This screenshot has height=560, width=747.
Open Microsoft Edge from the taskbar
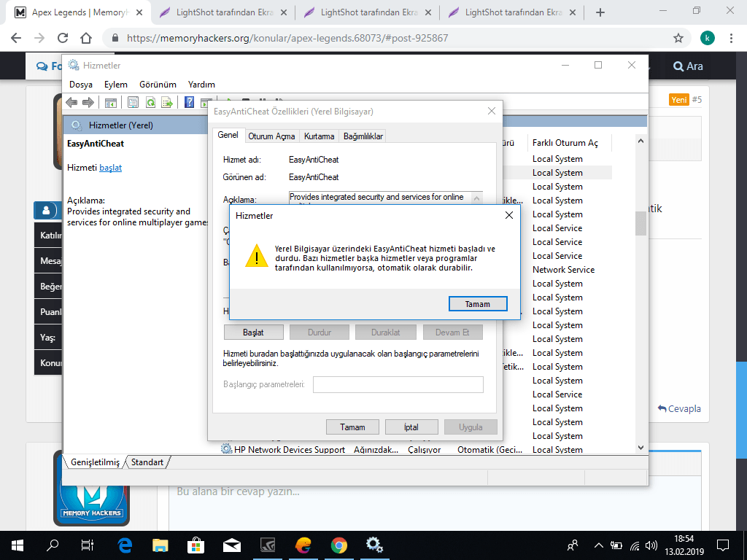[124, 545]
